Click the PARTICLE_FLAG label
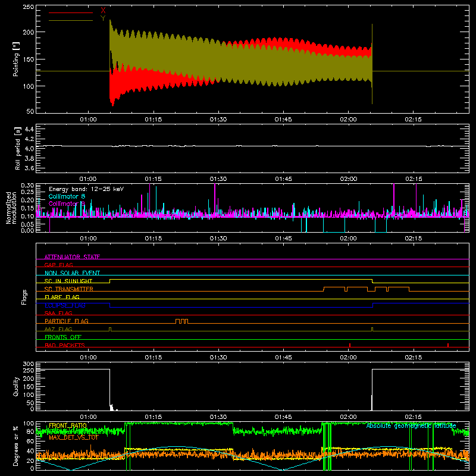Screen dimensions: 476x476 [67, 321]
